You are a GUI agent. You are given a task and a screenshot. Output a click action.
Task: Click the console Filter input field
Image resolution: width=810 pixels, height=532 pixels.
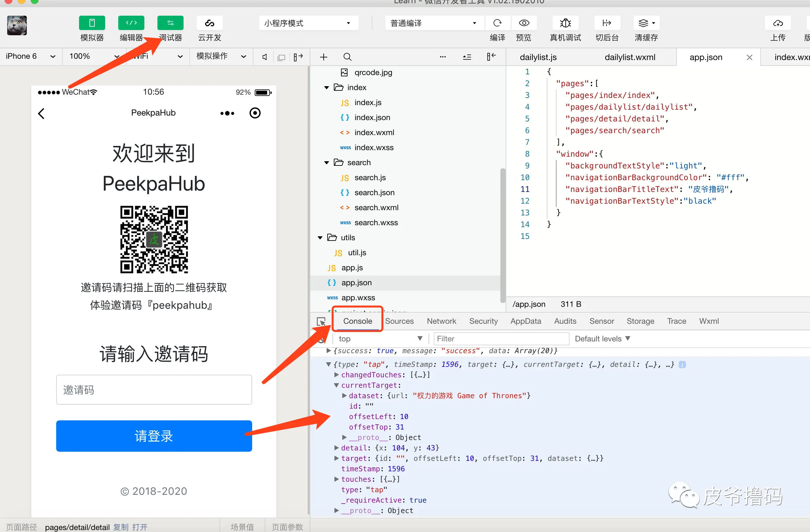(501, 339)
